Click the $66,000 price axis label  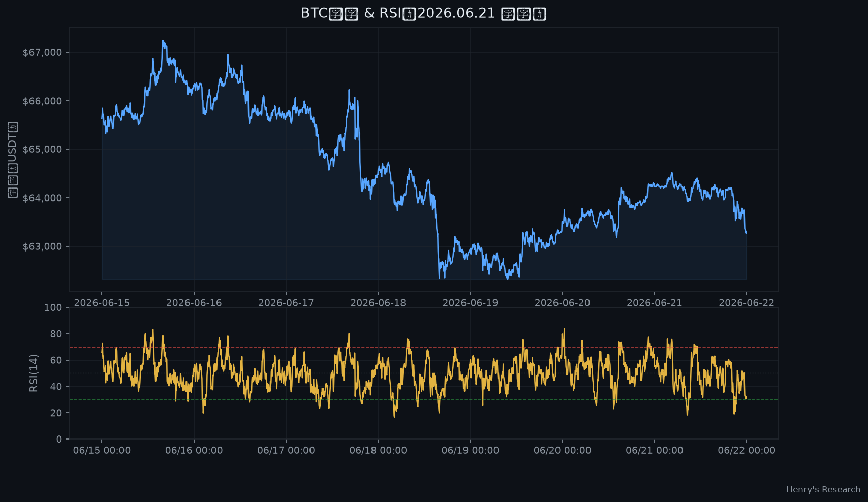pos(43,101)
